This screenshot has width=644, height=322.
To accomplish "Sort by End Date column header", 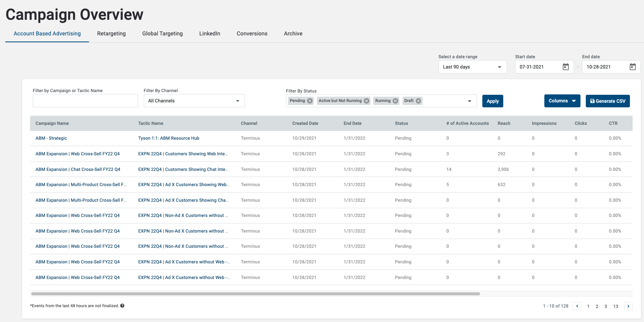I will tap(352, 123).
